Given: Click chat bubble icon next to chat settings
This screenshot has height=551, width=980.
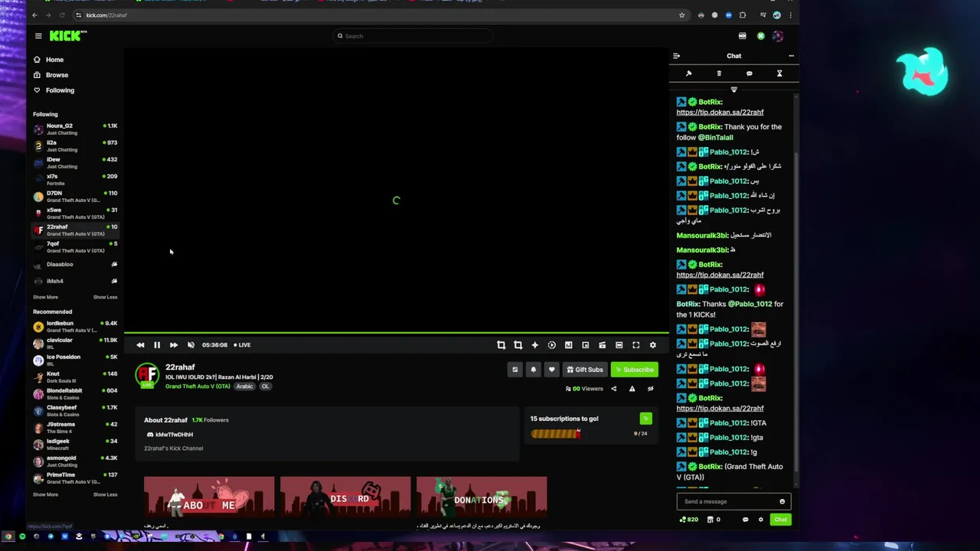Looking at the screenshot, I should 745,520.
